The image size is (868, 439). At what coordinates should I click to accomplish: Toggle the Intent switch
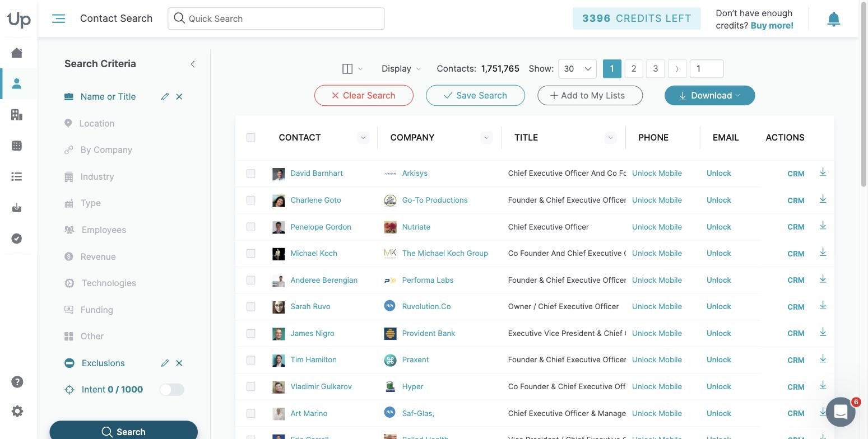point(171,390)
